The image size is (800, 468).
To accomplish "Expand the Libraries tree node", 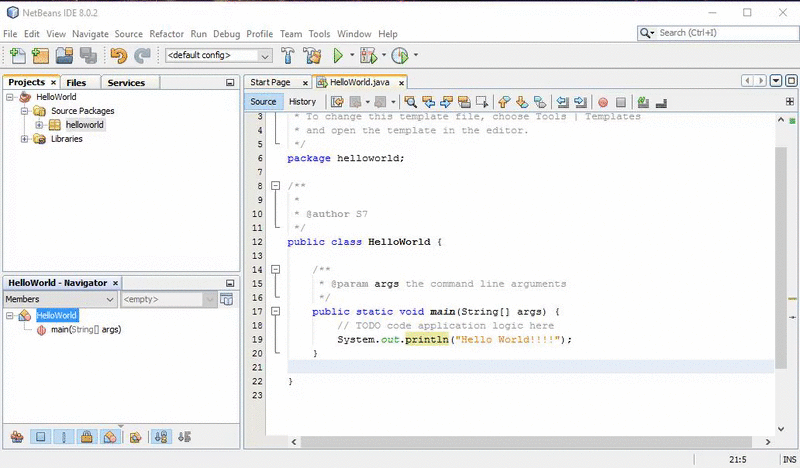I will 24,139.
